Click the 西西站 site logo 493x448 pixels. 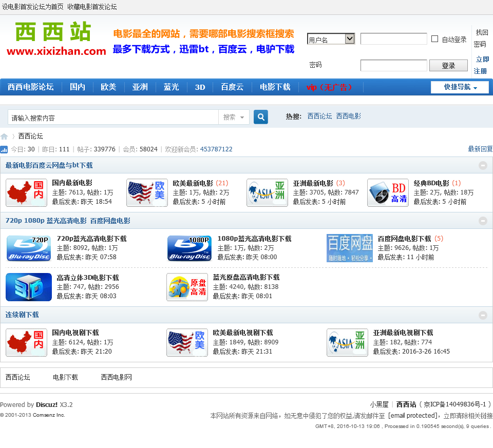[56, 39]
